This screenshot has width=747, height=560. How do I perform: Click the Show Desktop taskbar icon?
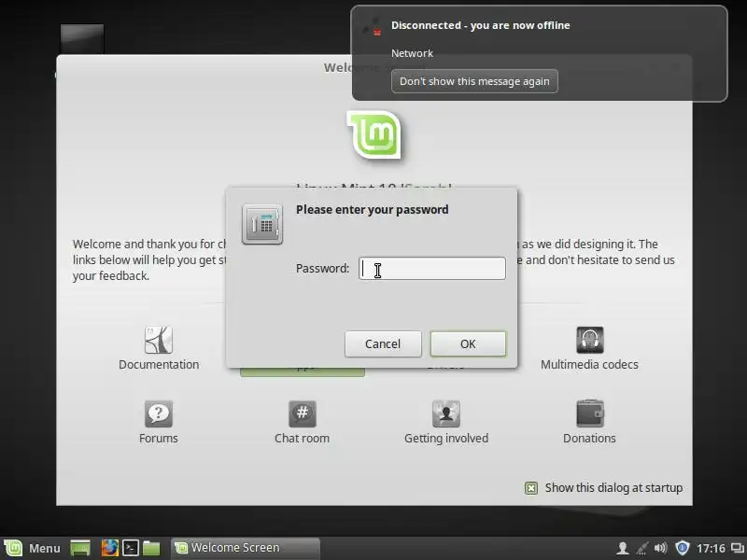[80, 548]
